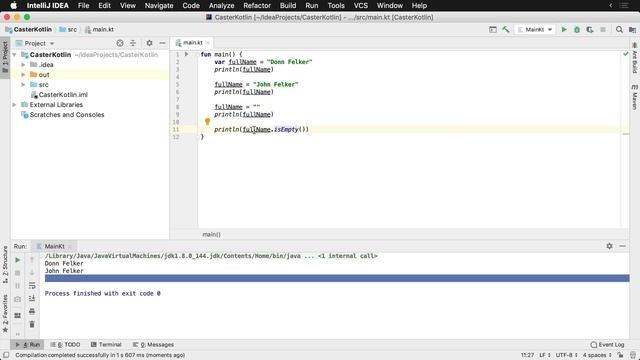Toggle the Structure tool window stripe
This screenshot has width=640, height=360.
click(x=5, y=264)
